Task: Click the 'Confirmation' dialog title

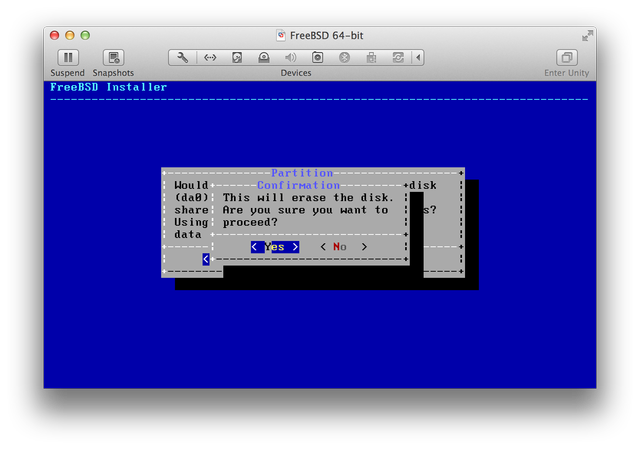Action: [298, 185]
